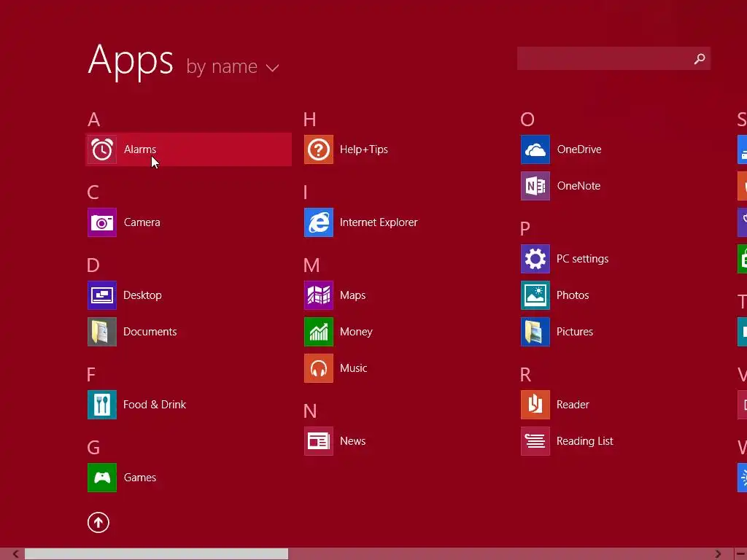Select the G group header
Viewport: 747px width, 560px height.
point(93,448)
